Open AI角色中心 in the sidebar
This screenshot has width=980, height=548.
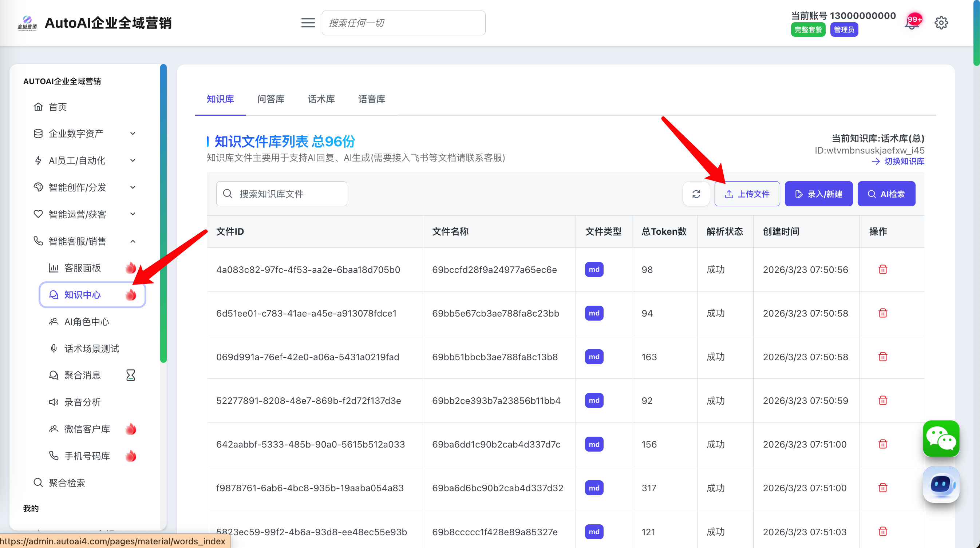pyautogui.click(x=86, y=322)
